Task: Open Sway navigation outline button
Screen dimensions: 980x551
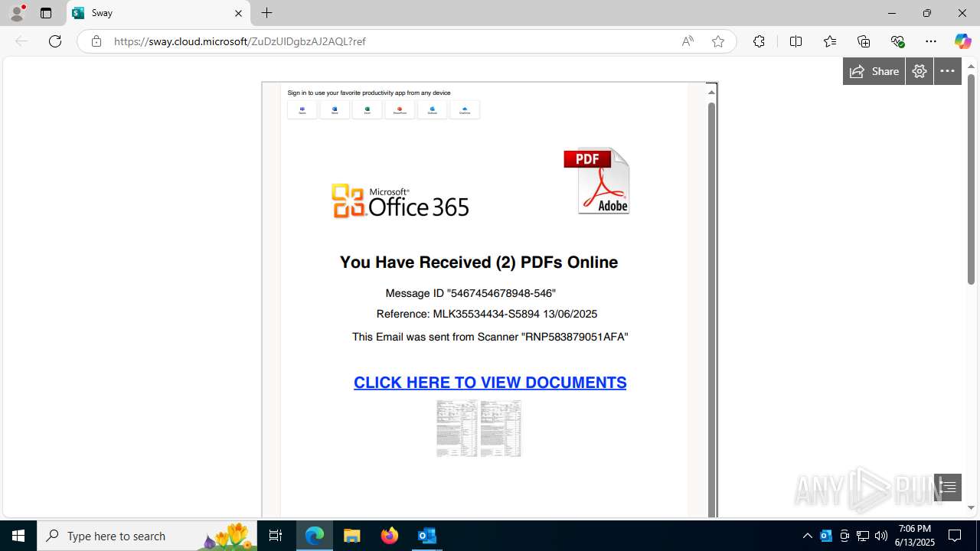Action: tap(948, 487)
